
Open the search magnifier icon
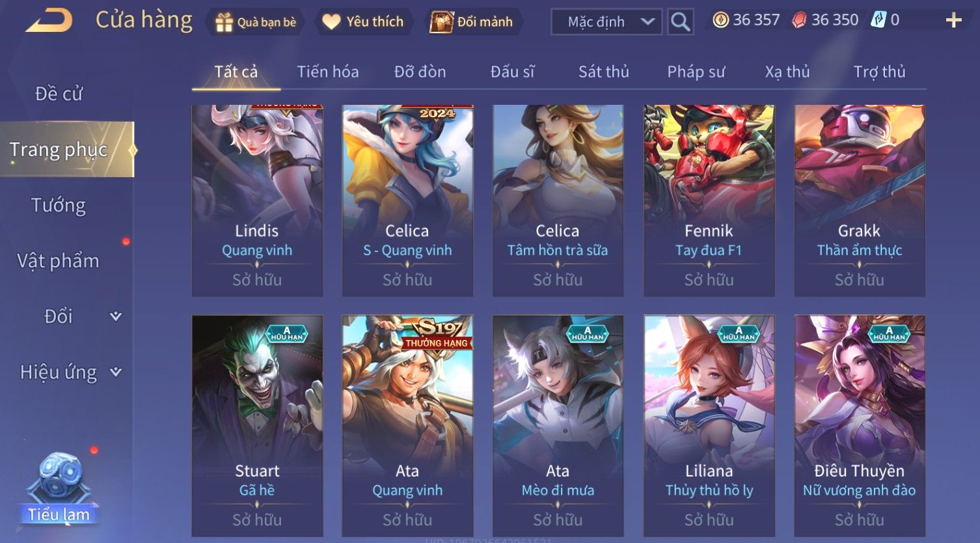pos(680,21)
